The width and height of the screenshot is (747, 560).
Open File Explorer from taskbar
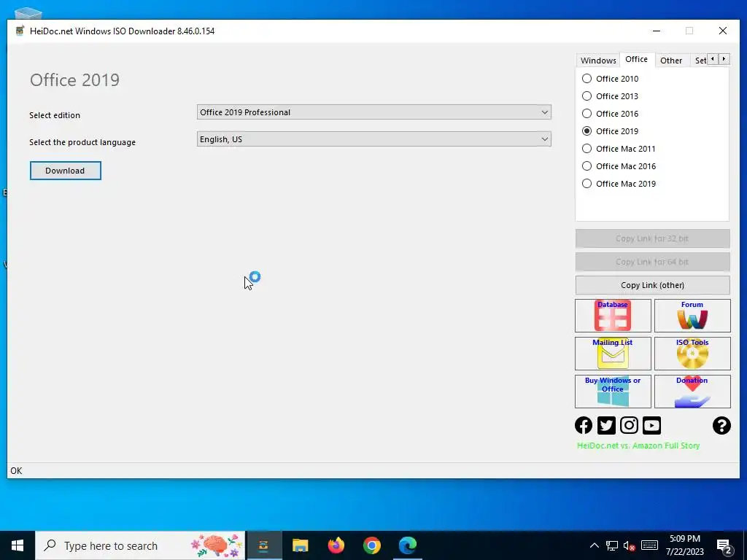300,545
